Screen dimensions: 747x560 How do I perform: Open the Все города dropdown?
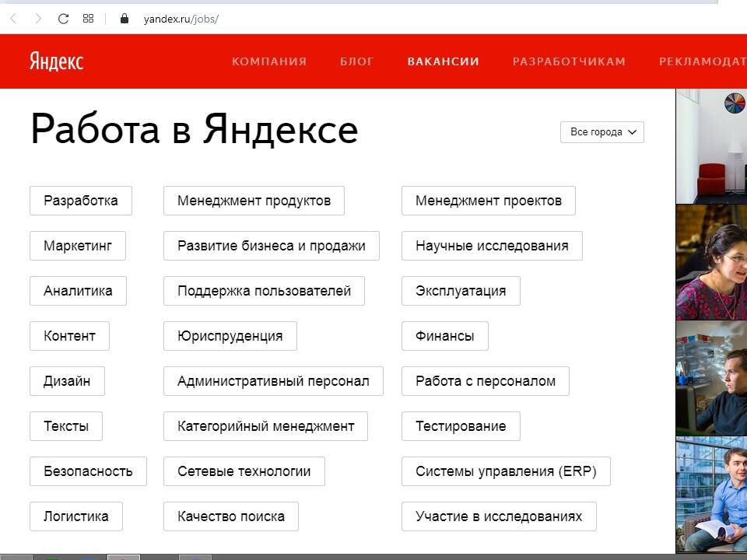point(601,131)
